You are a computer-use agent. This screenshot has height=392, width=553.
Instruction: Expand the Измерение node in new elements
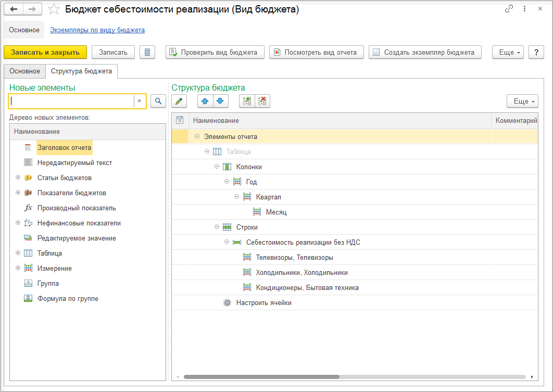(18, 268)
